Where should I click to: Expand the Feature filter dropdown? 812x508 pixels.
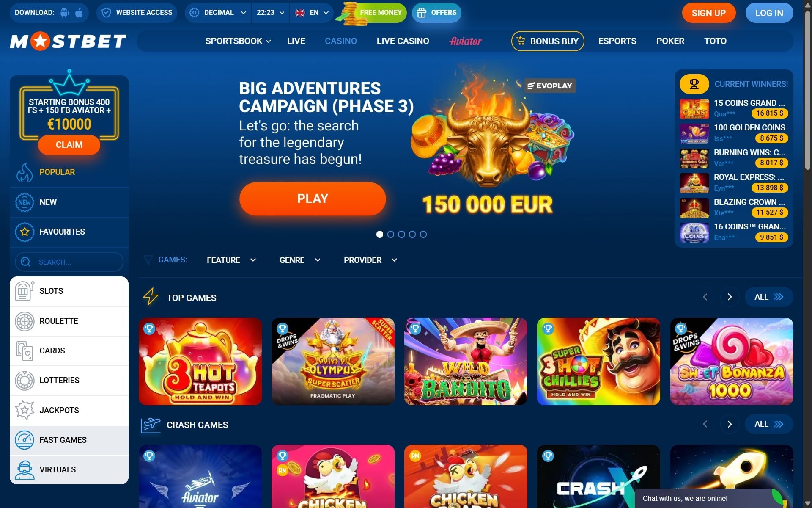click(x=231, y=260)
